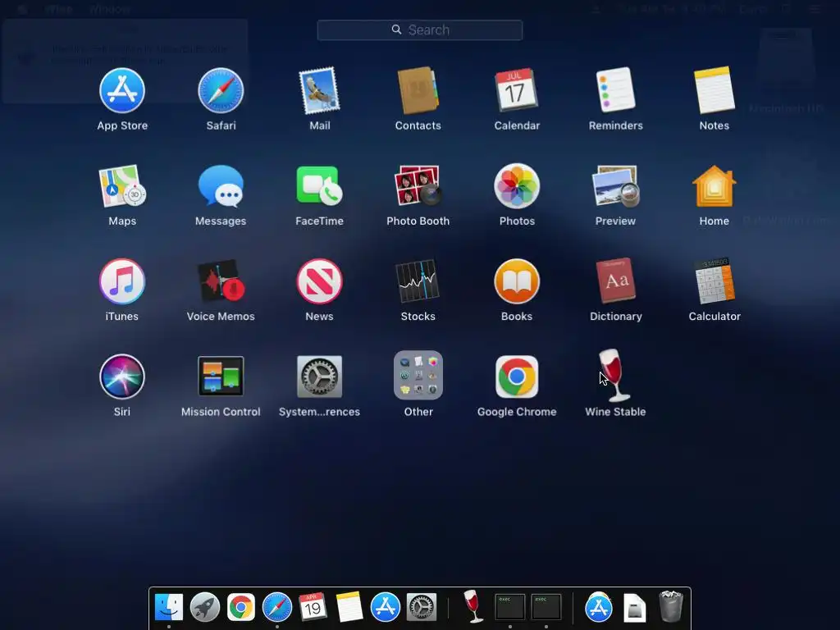Click the Launchpad Search field
840x630 pixels.
[x=419, y=30]
